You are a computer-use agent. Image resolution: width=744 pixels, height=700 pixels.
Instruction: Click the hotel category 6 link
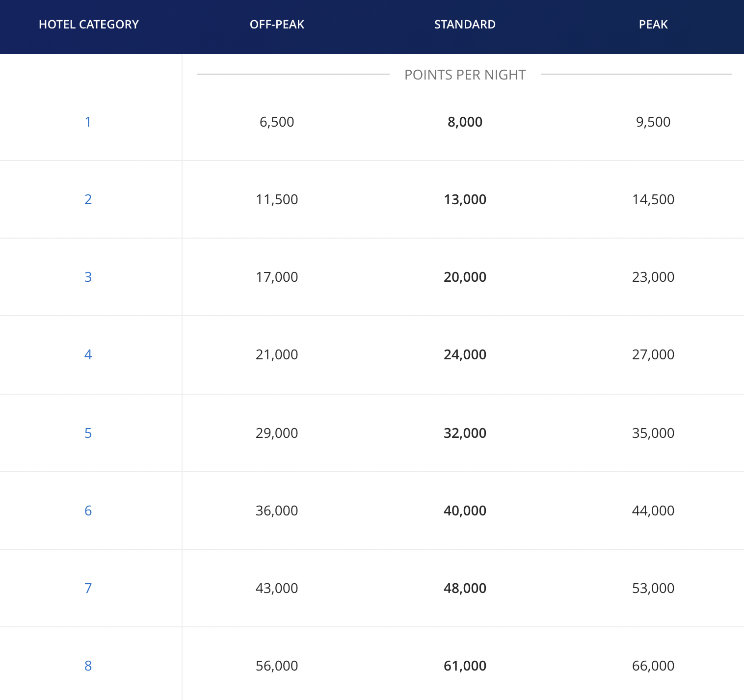pyautogui.click(x=88, y=511)
